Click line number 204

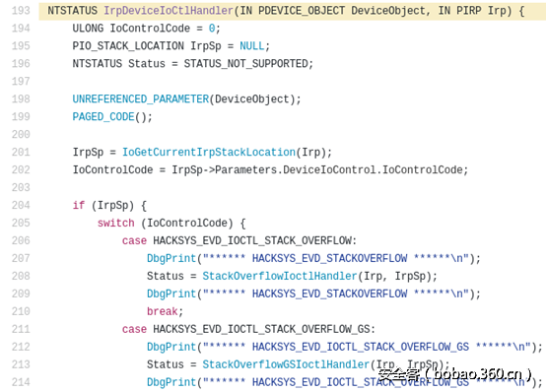point(21,206)
